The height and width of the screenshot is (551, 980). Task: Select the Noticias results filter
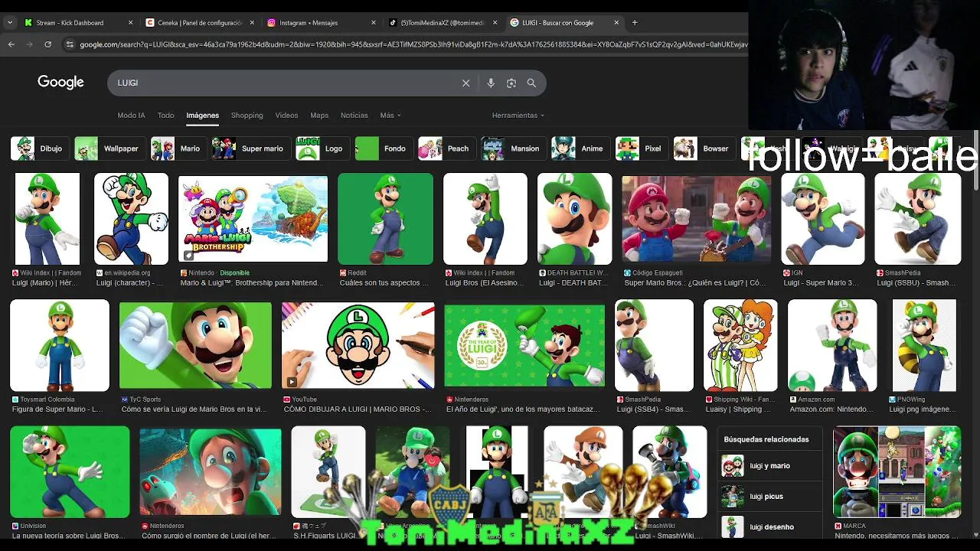pos(354,116)
